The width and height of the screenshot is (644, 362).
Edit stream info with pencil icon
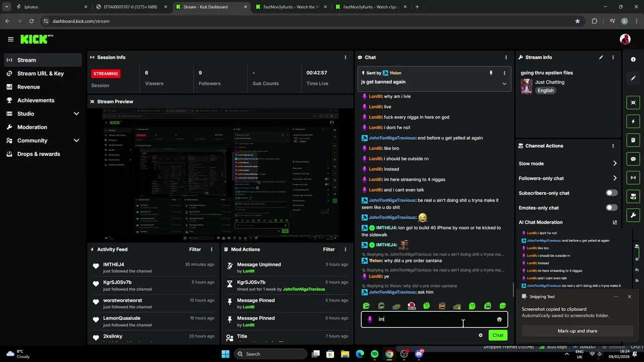[x=601, y=57]
